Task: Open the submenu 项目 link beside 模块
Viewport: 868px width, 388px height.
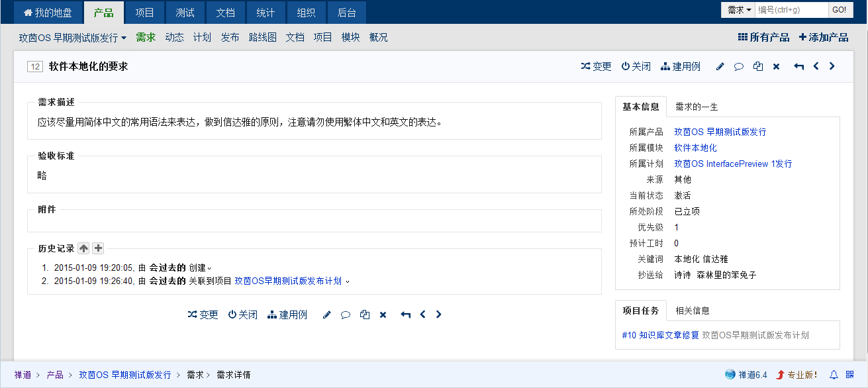Action: (322, 38)
